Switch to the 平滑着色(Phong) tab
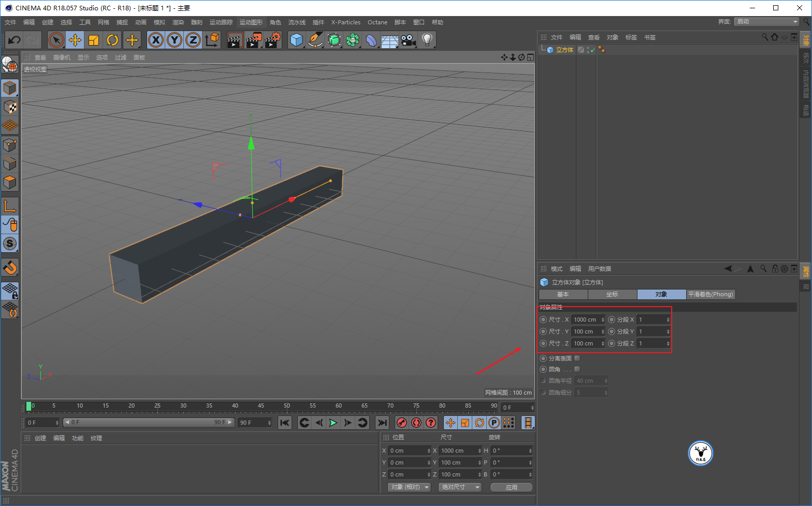Screen dimensions: 812x506 (711, 294)
